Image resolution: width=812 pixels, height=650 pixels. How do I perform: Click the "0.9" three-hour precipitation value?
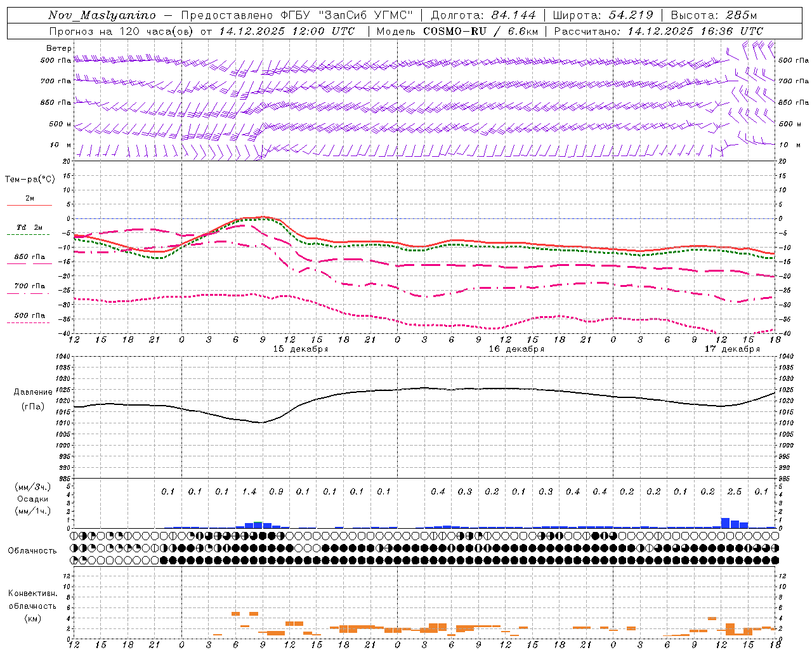point(276,492)
